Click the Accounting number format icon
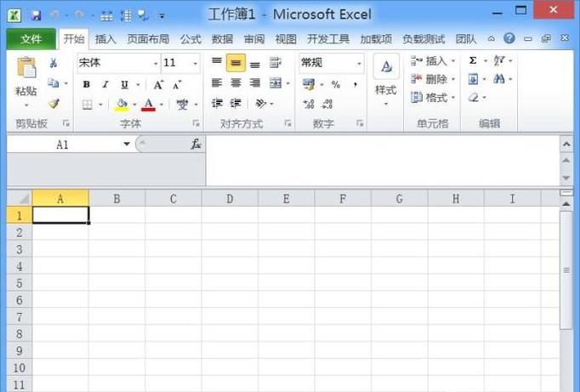 (309, 84)
